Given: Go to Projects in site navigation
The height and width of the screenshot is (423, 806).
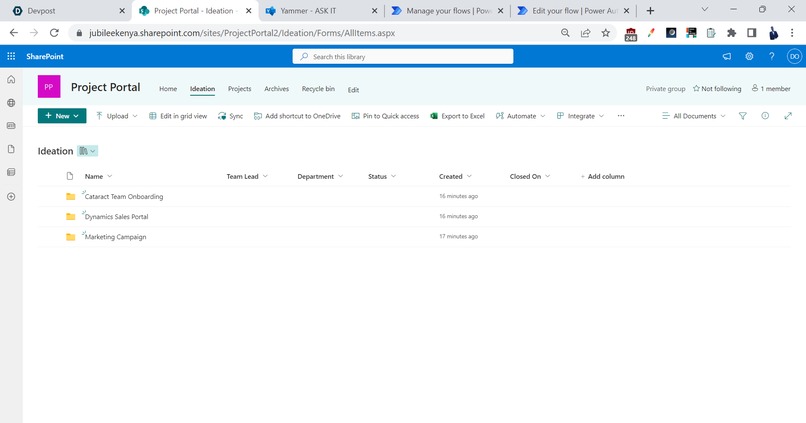Looking at the screenshot, I should pyautogui.click(x=240, y=89).
